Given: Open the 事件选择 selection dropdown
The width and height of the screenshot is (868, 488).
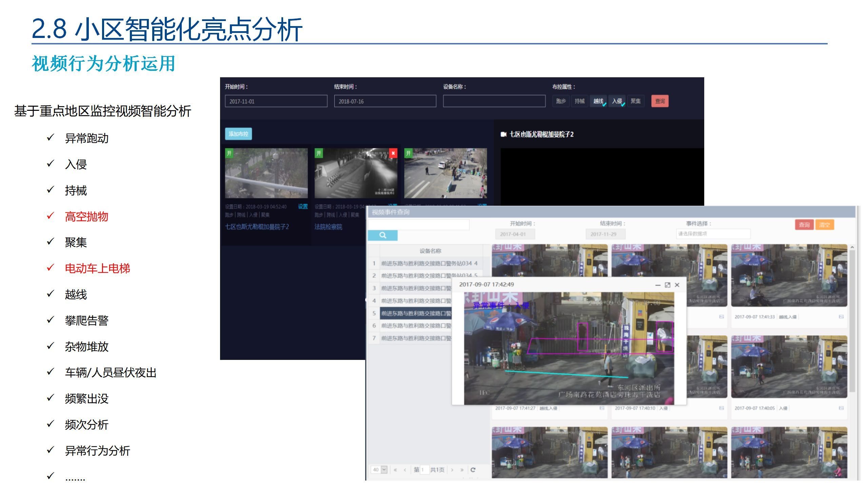Looking at the screenshot, I should coord(713,233).
